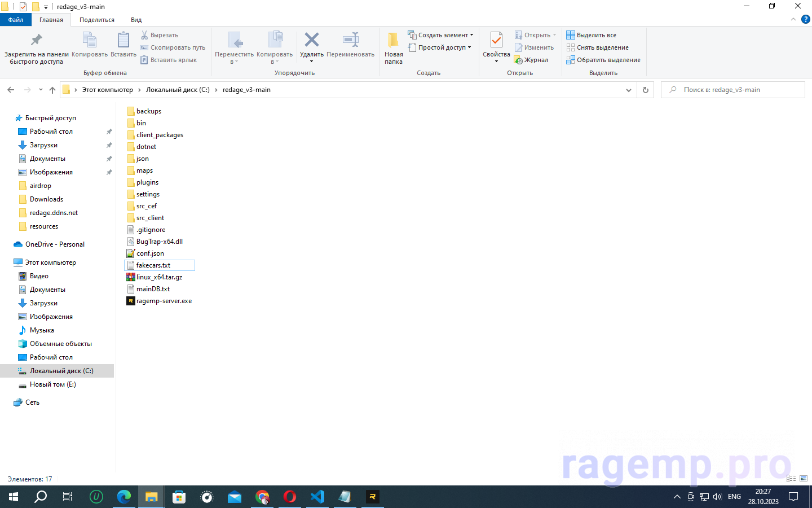The width and height of the screenshot is (812, 508).
Task: Open the Вид (View) ribbon tab
Action: [136, 20]
